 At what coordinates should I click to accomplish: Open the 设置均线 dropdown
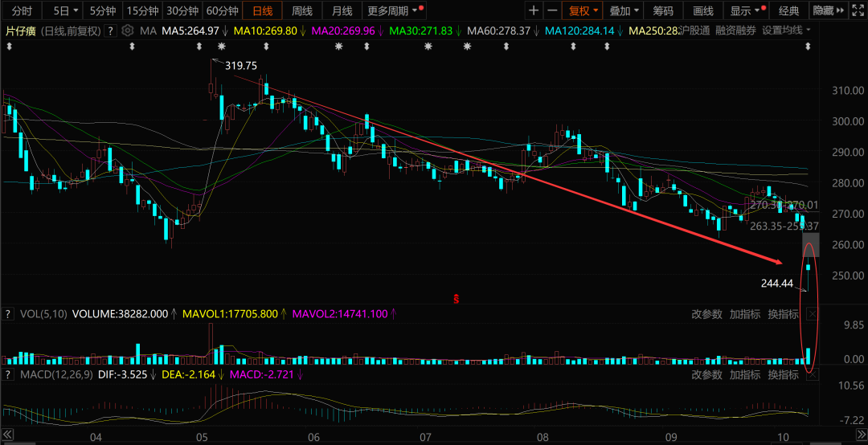point(786,31)
